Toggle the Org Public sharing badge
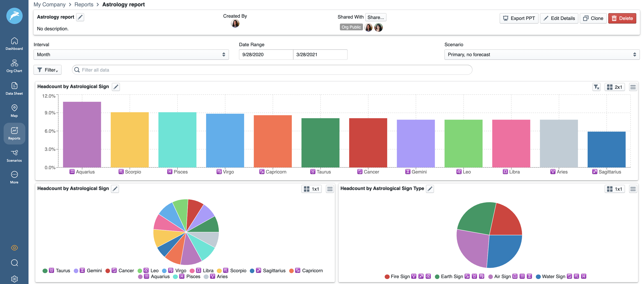This screenshot has height=284, width=644. click(x=351, y=27)
